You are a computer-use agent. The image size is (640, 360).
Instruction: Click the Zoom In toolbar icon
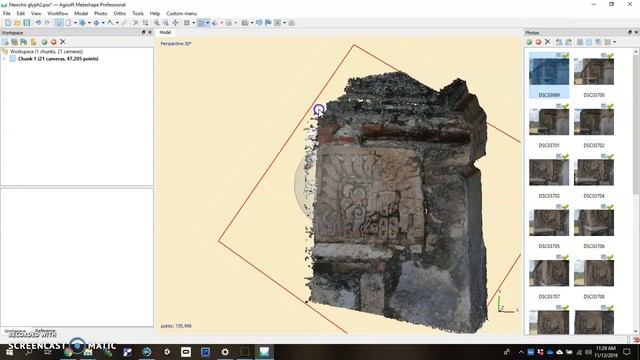pyautogui.click(x=156, y=23)
